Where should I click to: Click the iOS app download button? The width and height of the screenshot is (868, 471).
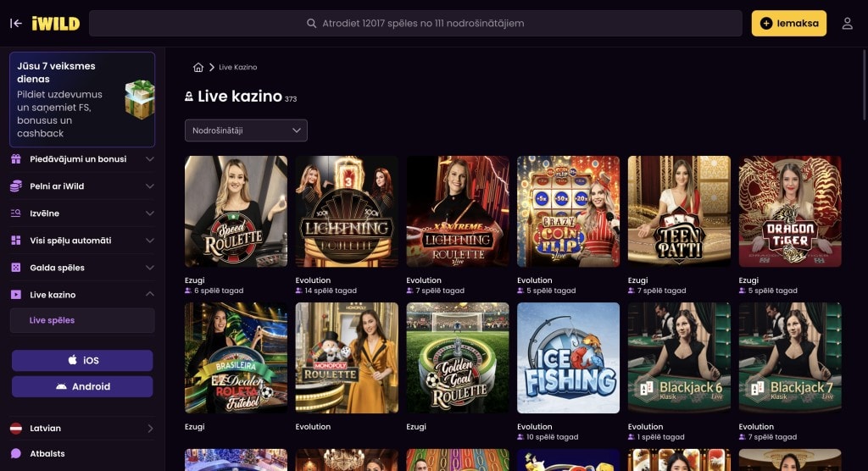[x=82, y=360]
